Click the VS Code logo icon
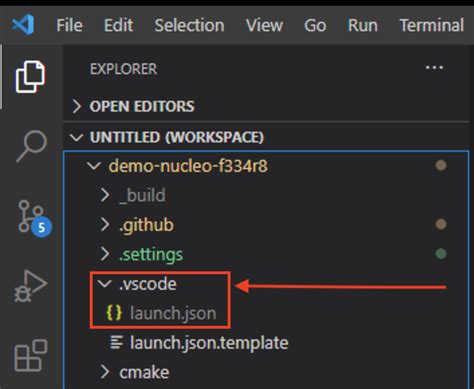The width and height of the screenshot is (474, 389). tap(23, 25)
